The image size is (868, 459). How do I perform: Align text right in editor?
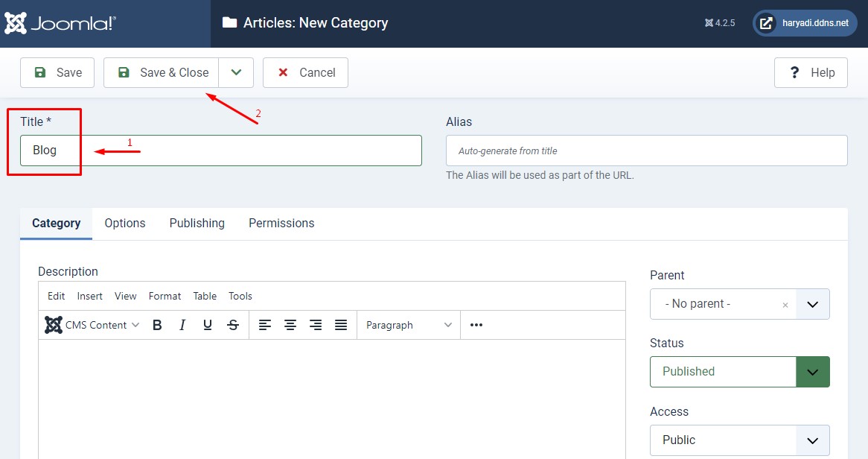316,325
